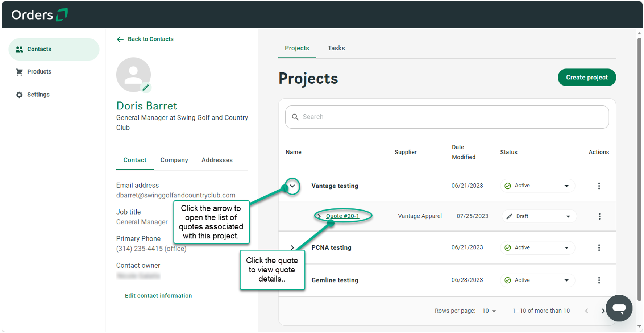Click the Vantage testing project name
This screenshot has width=644, height=333.
point(335,186)
